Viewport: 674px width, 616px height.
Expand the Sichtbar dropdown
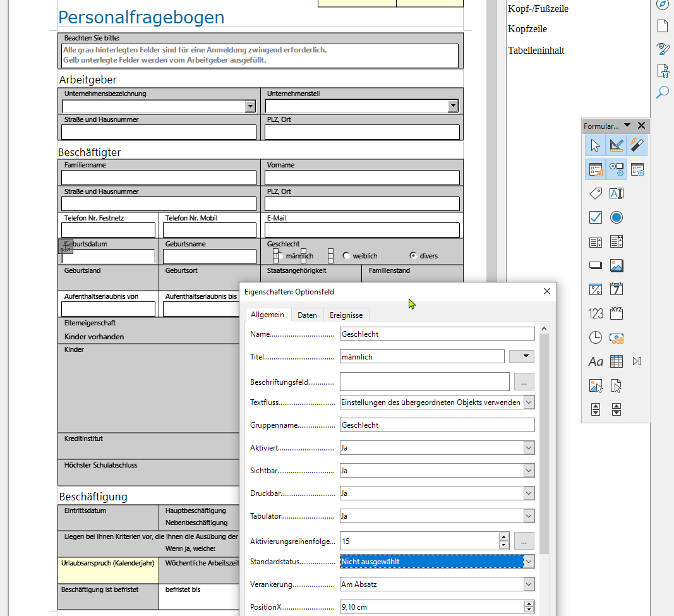(529, 471)
